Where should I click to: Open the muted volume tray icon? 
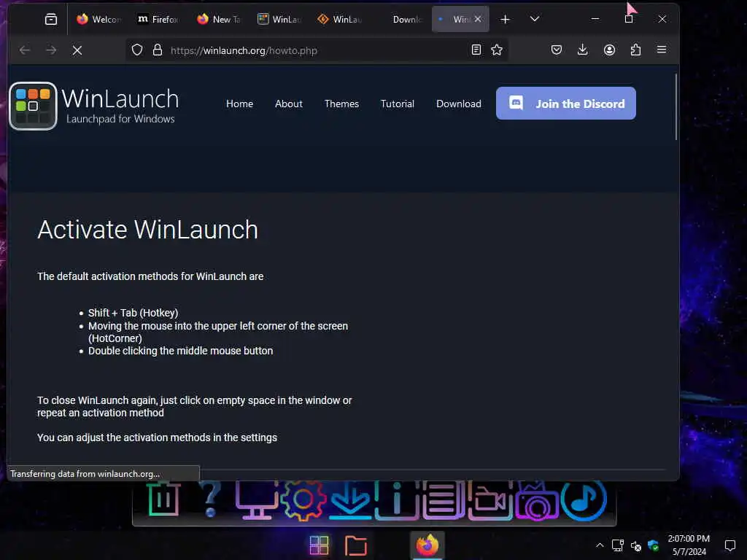coord(635,546)
